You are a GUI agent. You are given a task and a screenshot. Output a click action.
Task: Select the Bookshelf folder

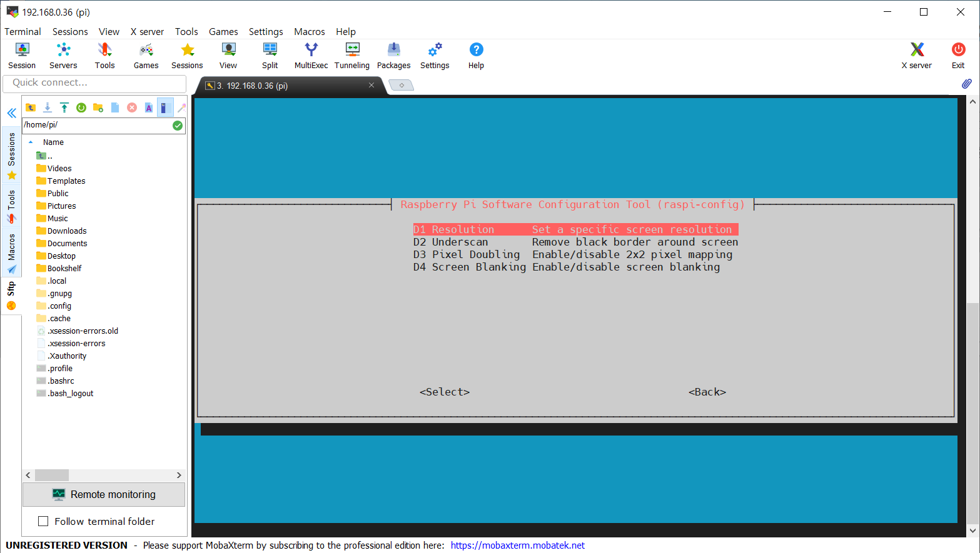click(x=59, y=269)
